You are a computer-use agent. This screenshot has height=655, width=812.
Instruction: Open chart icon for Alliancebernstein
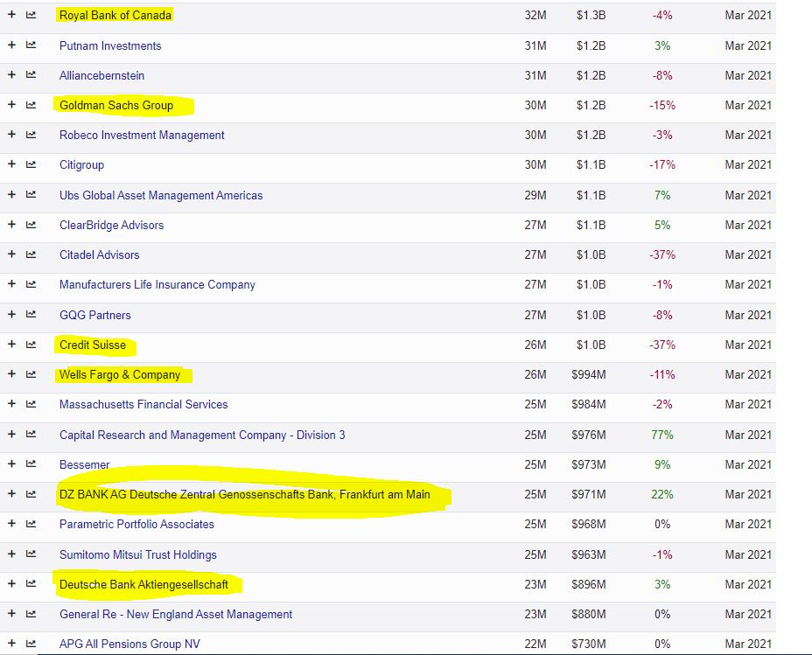31,75
